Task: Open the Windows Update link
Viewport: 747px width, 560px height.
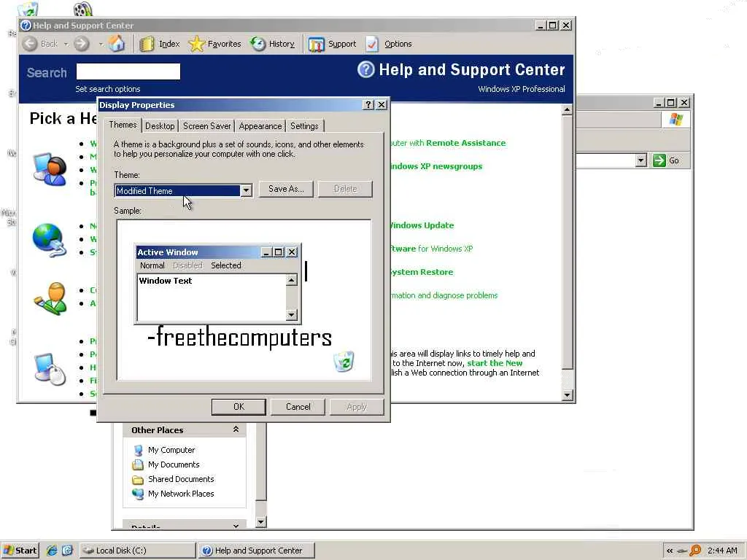Action: 421,225
